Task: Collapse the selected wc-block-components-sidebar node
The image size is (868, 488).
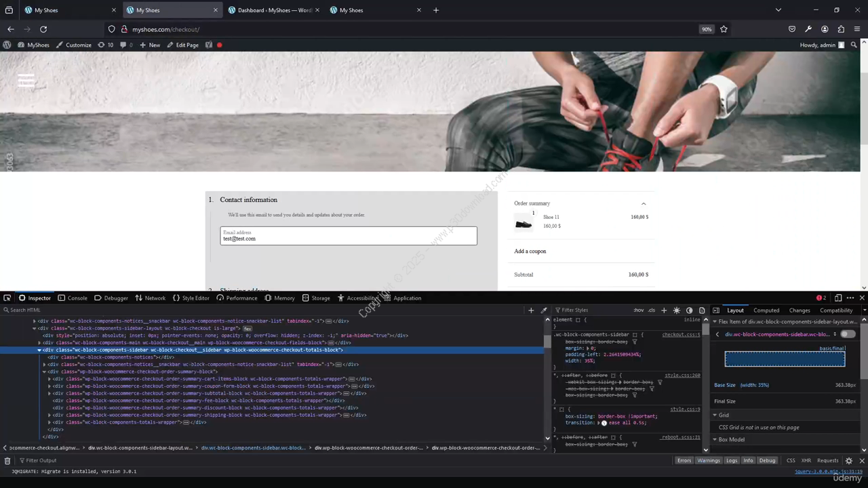Action: [x=39, y=350]
